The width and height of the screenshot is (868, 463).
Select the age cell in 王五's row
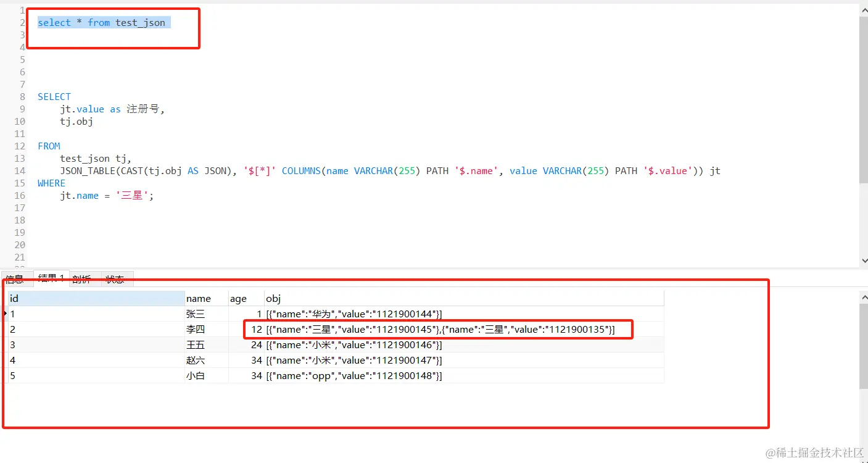[x=246, y=344]
